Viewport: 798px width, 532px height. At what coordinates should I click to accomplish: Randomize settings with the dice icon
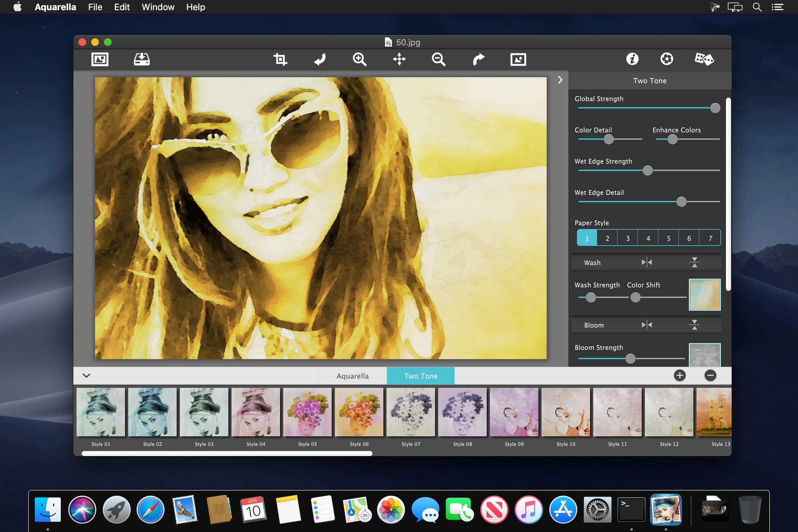pyautogui.click(x=704, y=59)
